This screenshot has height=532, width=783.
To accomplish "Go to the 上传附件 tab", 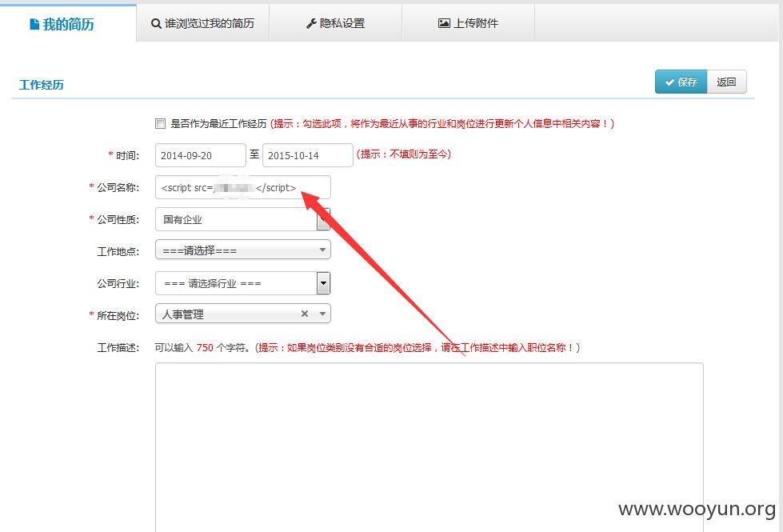I will [469, 23].
